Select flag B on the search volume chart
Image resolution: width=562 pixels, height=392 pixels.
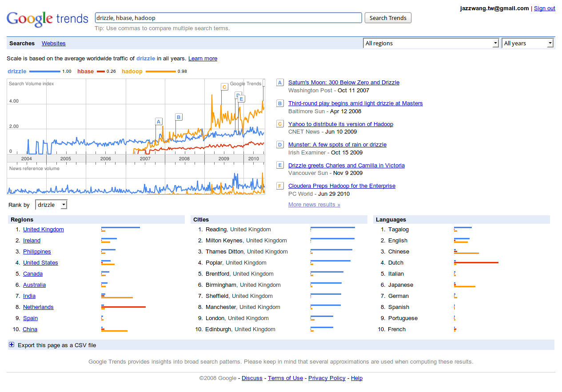click(x=179, y=117)
